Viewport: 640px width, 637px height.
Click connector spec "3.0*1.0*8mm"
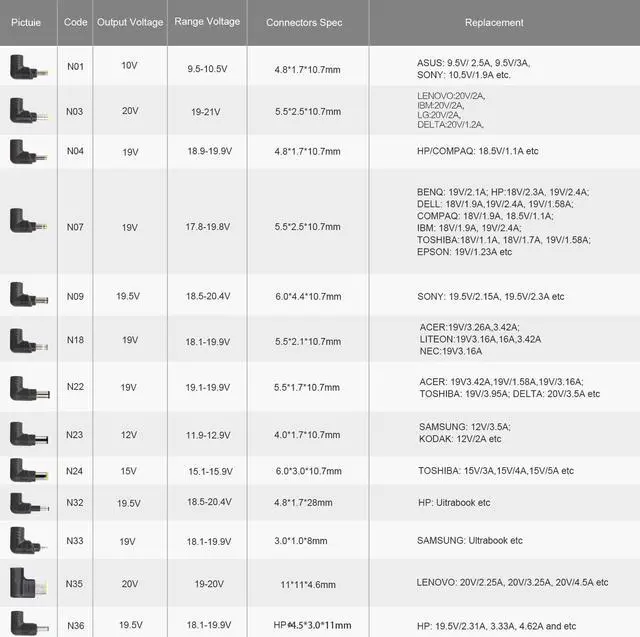[301, 541]
